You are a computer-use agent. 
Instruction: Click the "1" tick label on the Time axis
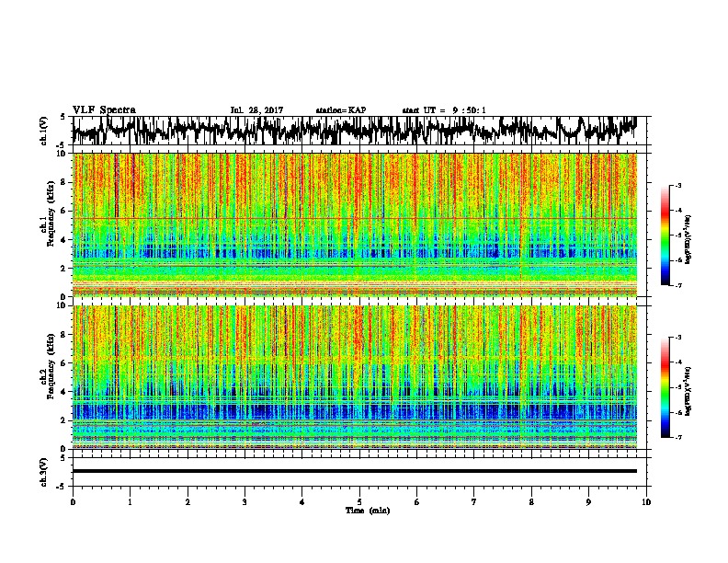130,502
